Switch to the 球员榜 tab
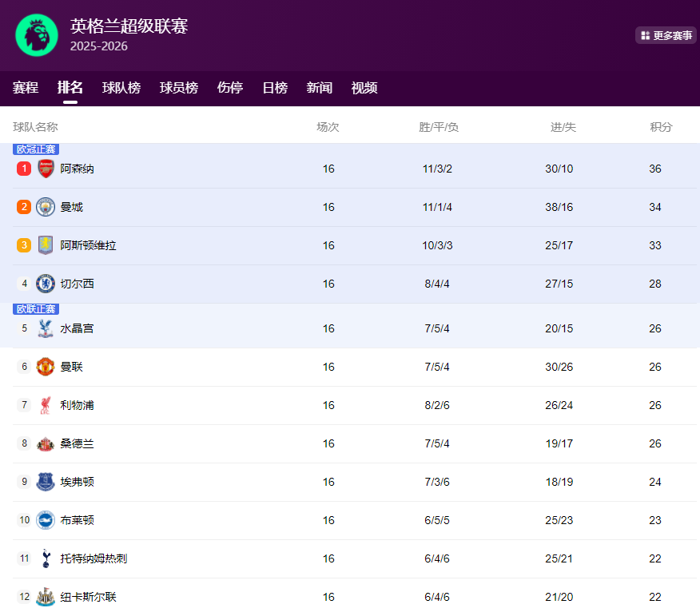 (179, 88)
